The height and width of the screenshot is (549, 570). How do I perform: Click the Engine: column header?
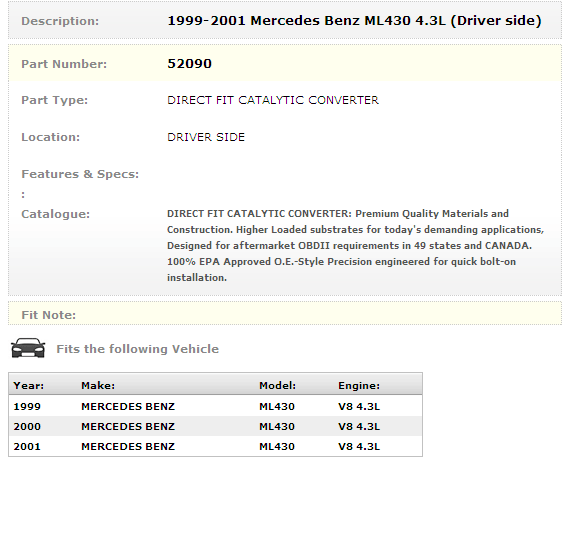(x=359, y=385)
